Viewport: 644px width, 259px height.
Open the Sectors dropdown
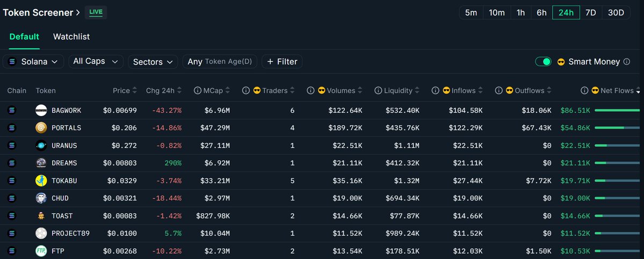pyautogui.click(x=153, y=62)
